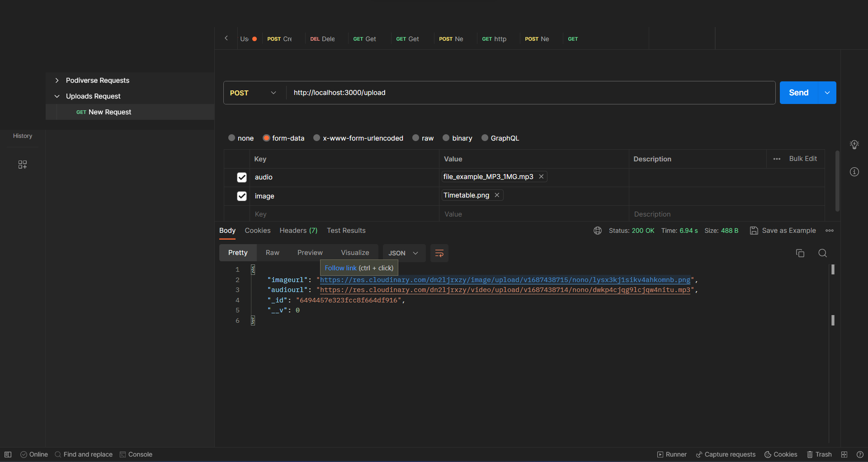
Task: Open the DEL Dele request tab
Action: [323, 39]
